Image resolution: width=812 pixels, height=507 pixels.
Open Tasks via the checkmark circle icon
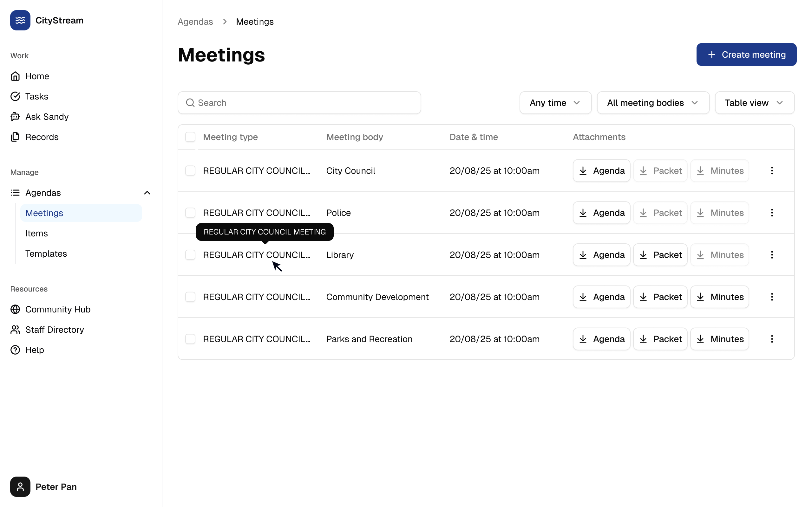pos(15,97)
